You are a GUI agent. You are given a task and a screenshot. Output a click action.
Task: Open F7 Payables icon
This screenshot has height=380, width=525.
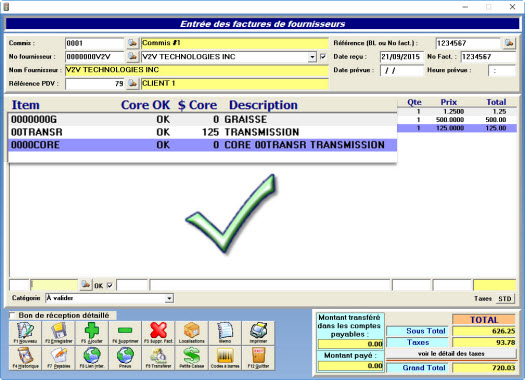pyautogui.click(x=59, y=358)
